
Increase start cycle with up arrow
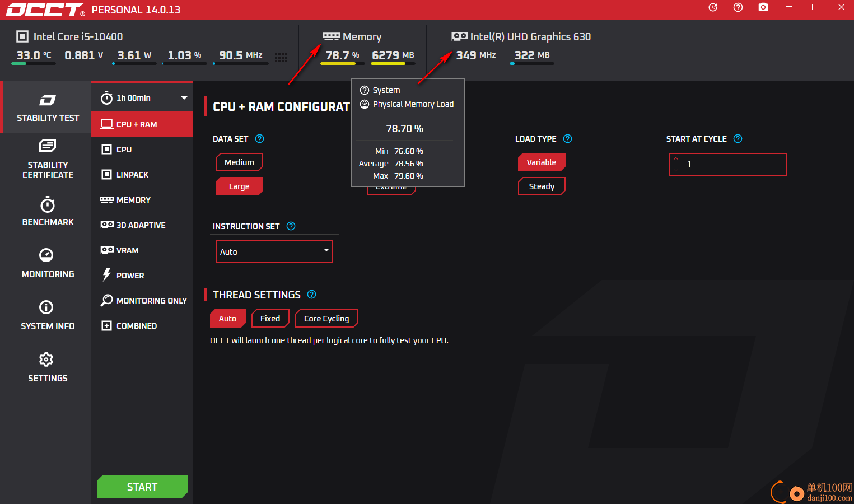pyautogui.click(x=676, y=159)
